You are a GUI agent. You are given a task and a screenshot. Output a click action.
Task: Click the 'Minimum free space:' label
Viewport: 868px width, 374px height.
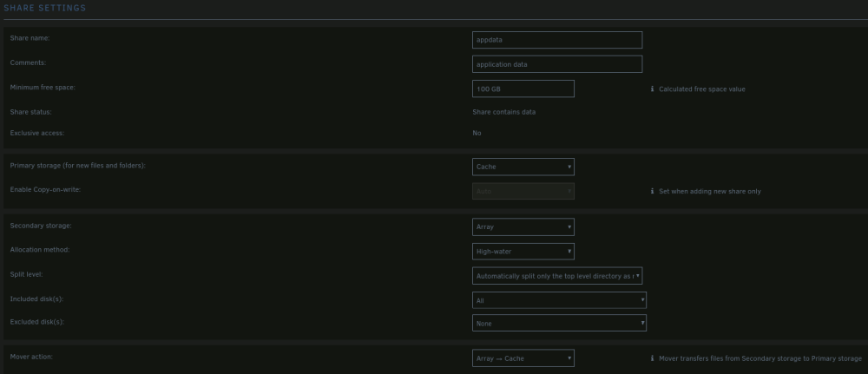pos(42,88)
